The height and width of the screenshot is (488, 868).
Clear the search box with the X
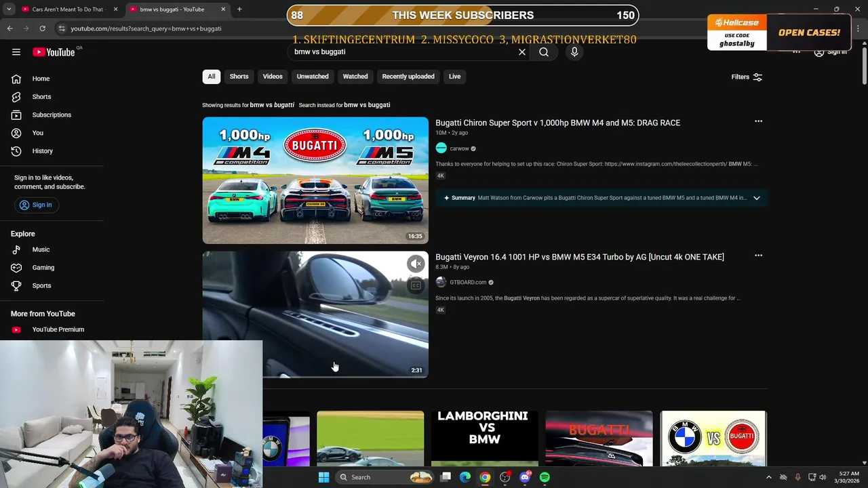point(522,52)
